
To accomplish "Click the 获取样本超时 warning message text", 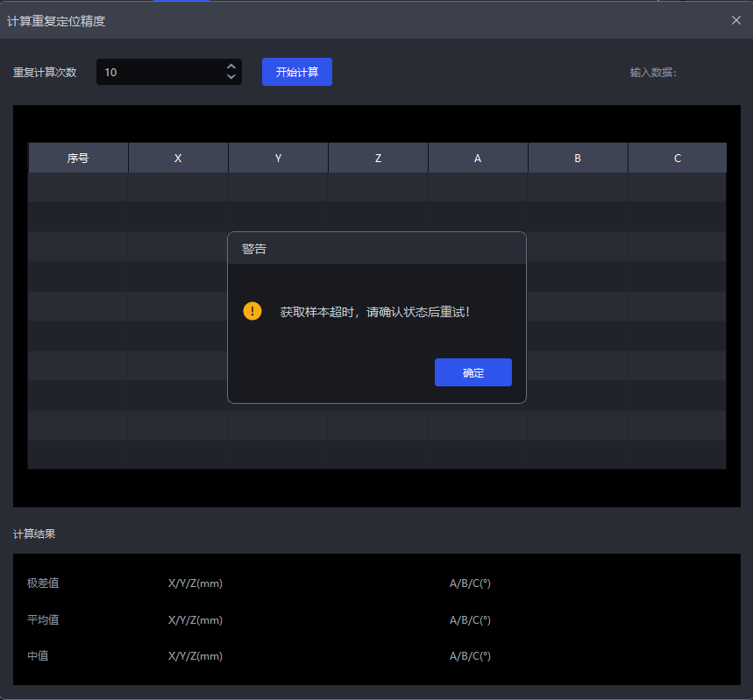I will (x=375, y=312).
